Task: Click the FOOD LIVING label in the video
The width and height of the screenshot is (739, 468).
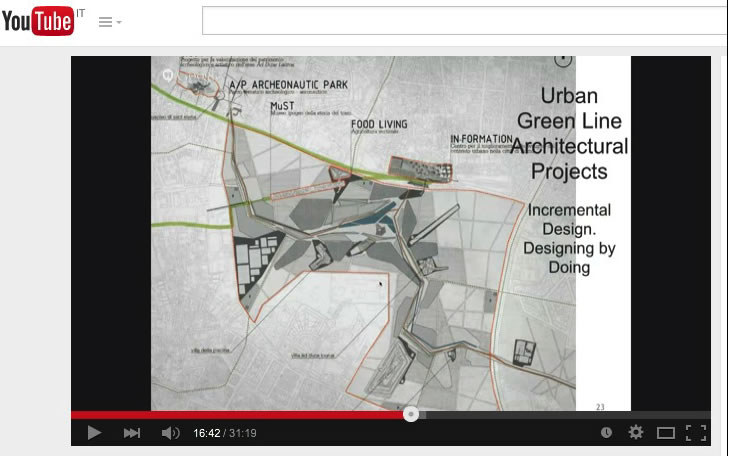Action: coord(379,125)
